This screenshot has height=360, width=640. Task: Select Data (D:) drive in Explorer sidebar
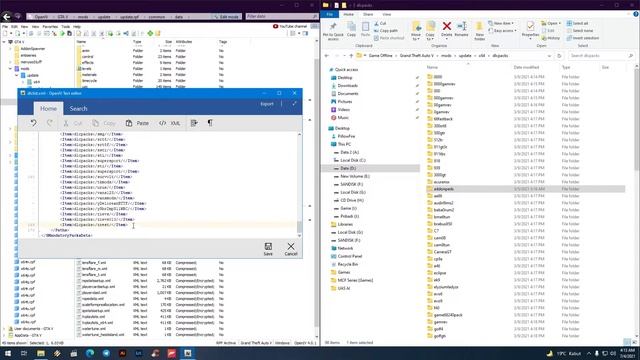[348, 168]
